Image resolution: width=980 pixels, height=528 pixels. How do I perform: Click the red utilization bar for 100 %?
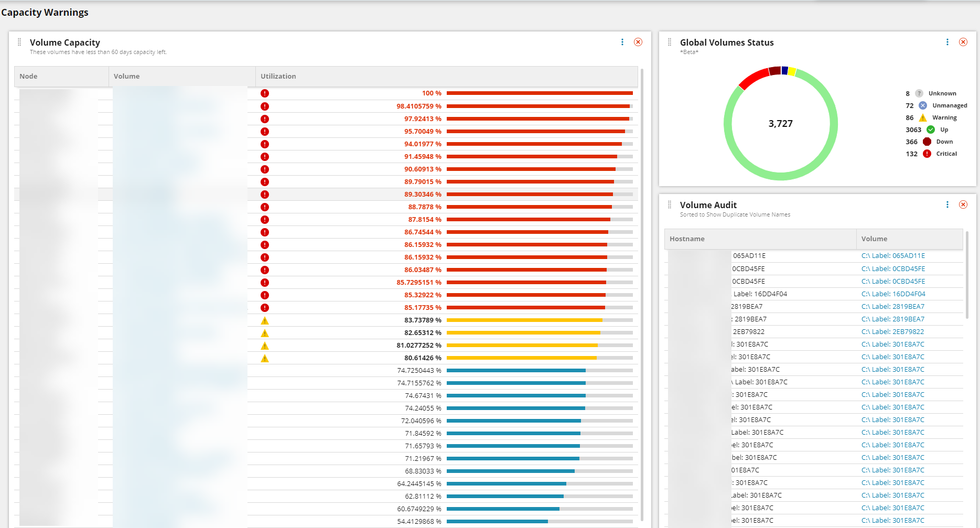(540, 93)
